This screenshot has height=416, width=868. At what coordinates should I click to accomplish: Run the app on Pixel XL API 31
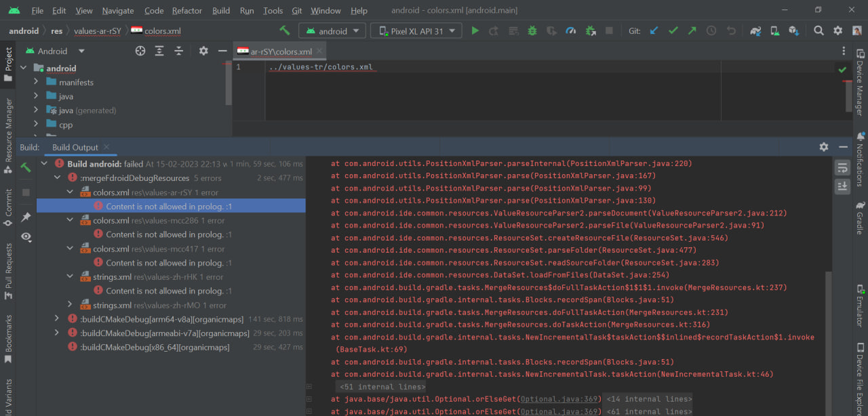click(x=474, y=30)
